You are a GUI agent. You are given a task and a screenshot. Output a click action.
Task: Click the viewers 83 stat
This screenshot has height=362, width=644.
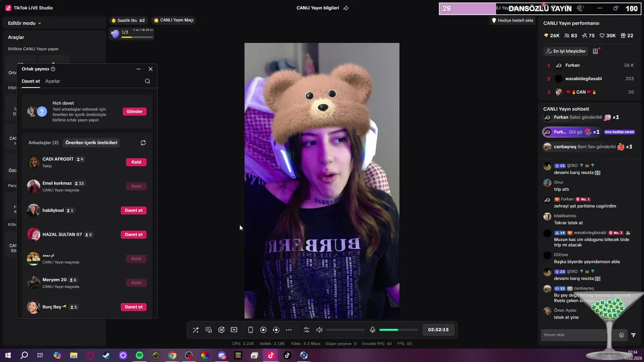point(571,36)
